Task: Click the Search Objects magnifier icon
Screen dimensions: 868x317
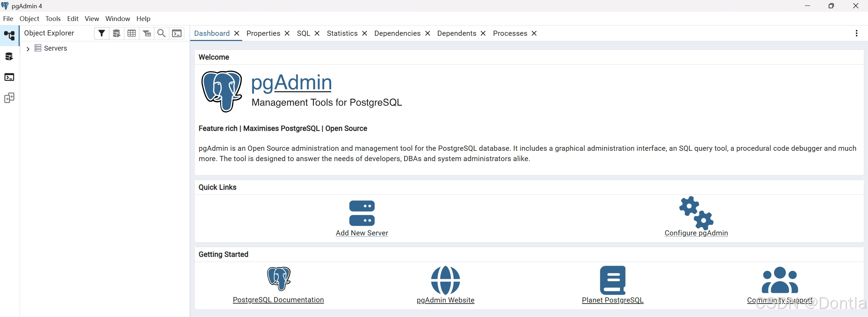Action: click(x=161, y=33)
